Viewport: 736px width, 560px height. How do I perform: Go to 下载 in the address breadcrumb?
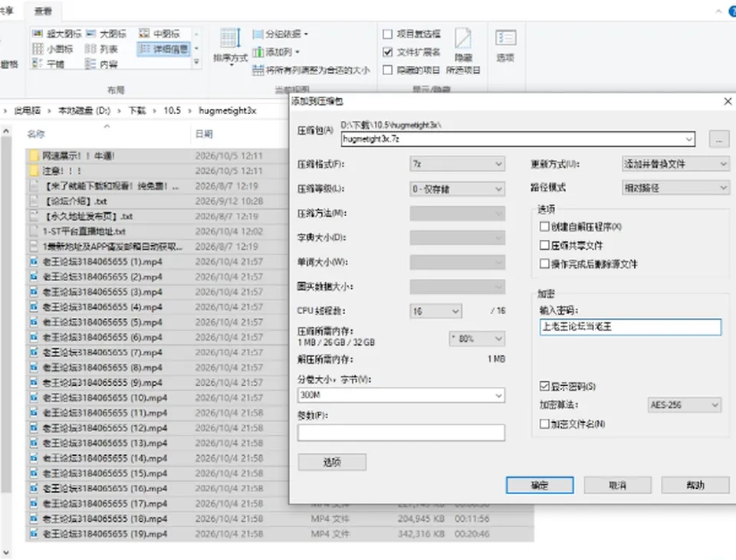pyautogui.click(x=137, y=110)
